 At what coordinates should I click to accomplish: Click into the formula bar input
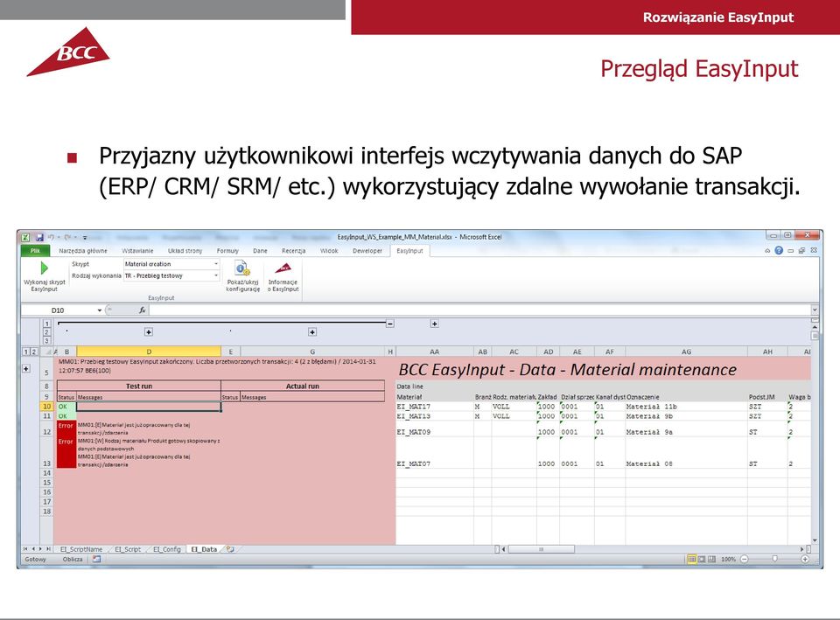tap(479, 310)
